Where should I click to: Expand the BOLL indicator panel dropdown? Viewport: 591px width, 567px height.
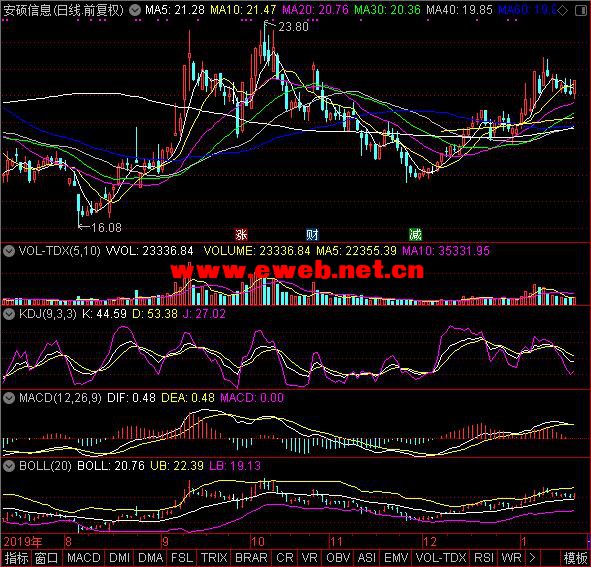9,466
